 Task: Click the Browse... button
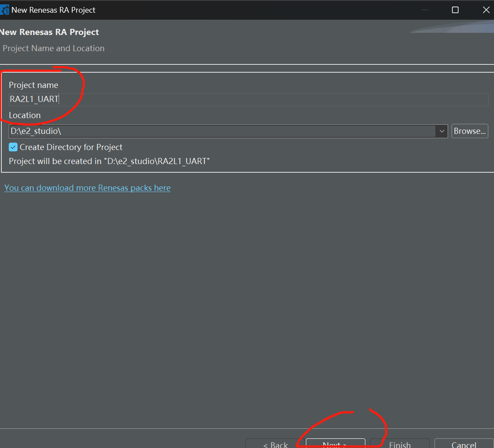pos(470,131)
